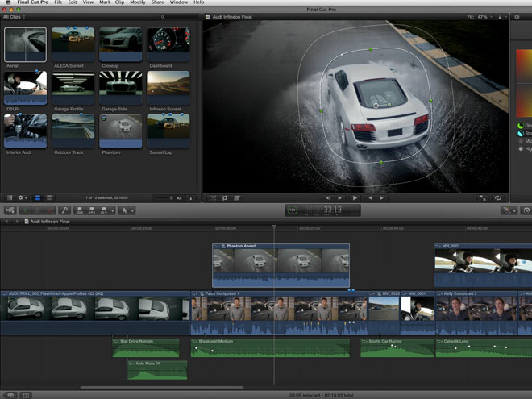Open the tool selection dropdown arrow

[132, 210]
